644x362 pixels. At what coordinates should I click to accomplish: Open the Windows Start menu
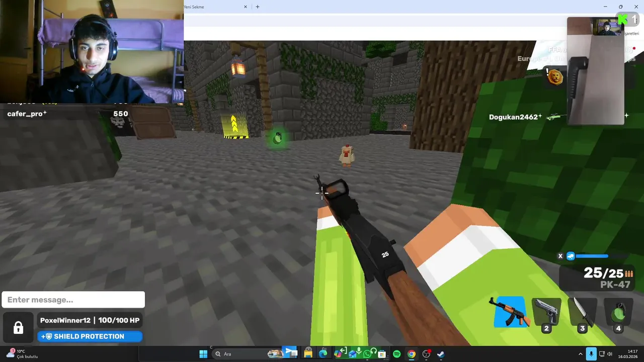click(203, 354)
